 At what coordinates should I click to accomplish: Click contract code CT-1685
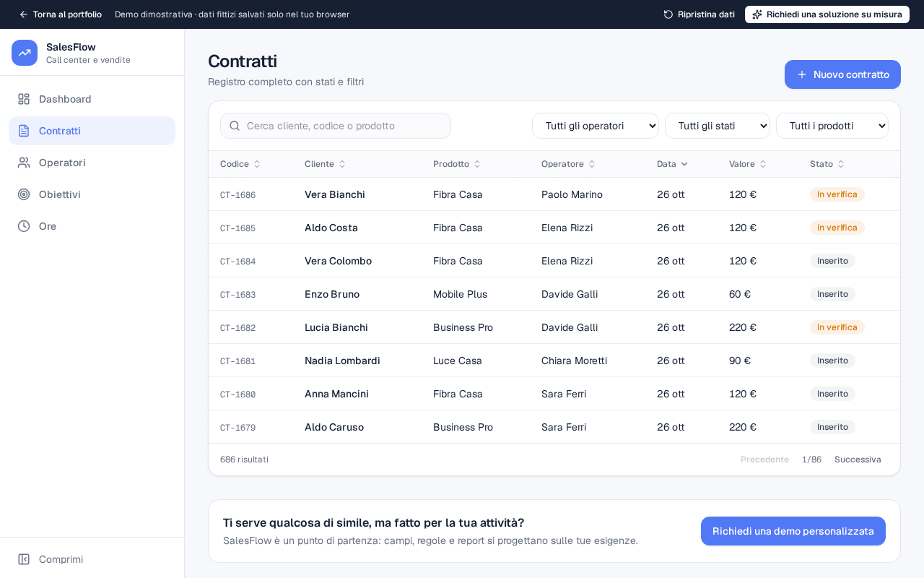coord(237,228)
